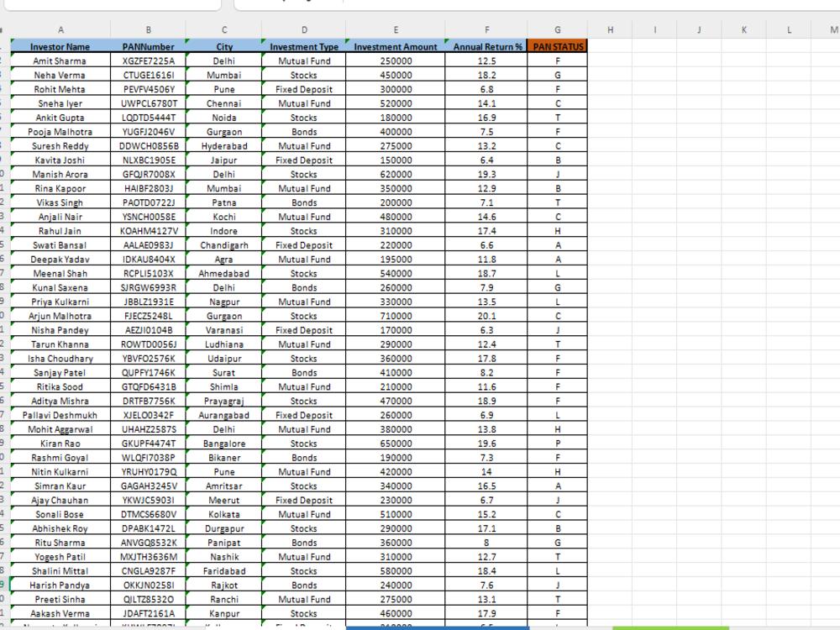Screen dimensions: 840x630
Task: Select the city cell 'Ahmedabad'
Action: click(x=224, y=273)
